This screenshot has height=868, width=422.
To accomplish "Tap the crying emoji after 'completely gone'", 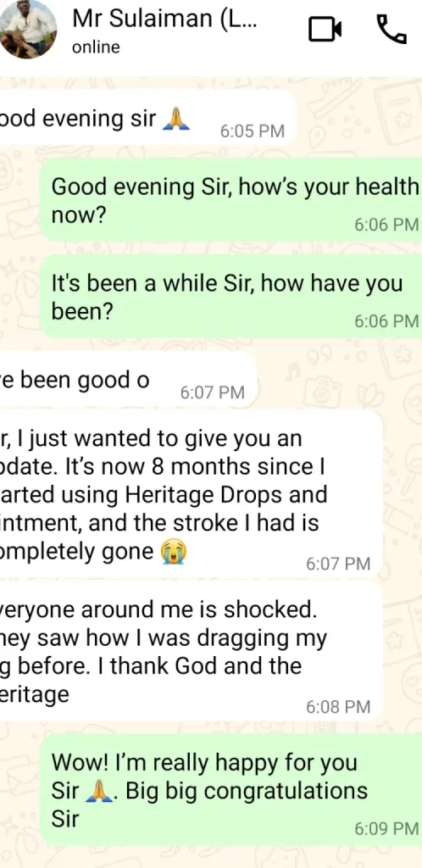I will pyautogui.click(x=173, y=551).
